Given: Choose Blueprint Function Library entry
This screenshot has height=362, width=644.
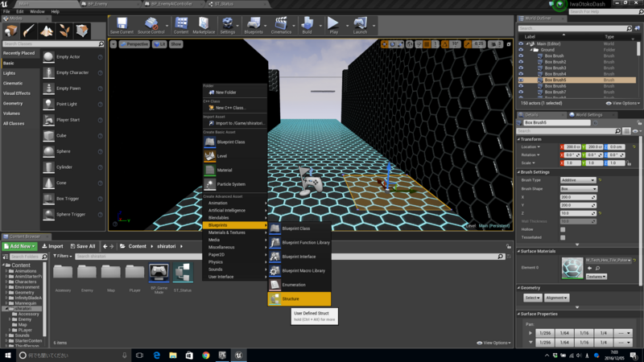Looking at the screenshot, I should coord(299,243).
